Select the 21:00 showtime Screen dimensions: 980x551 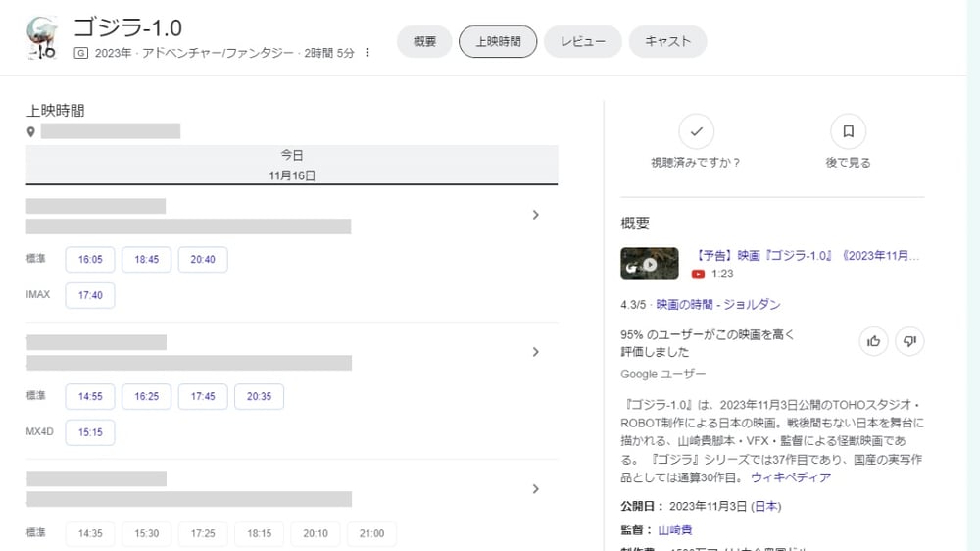click(371, 533)
